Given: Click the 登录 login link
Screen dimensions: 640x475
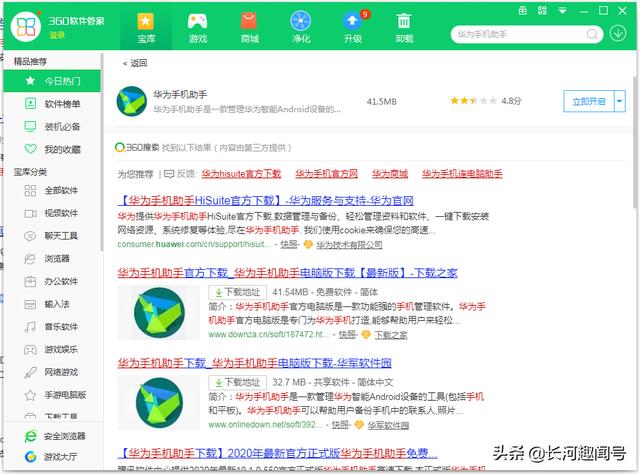Looking at the screenshot, I should click(x=57, y=35).
